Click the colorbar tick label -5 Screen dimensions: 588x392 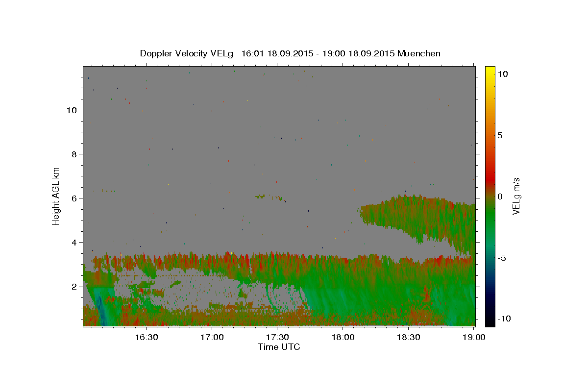click(502, 258)
